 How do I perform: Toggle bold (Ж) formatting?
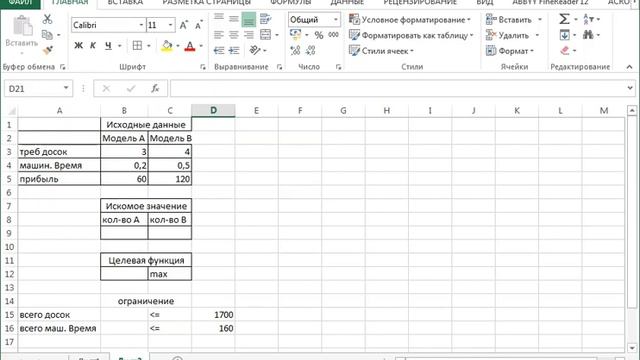[x=78, y=46]
